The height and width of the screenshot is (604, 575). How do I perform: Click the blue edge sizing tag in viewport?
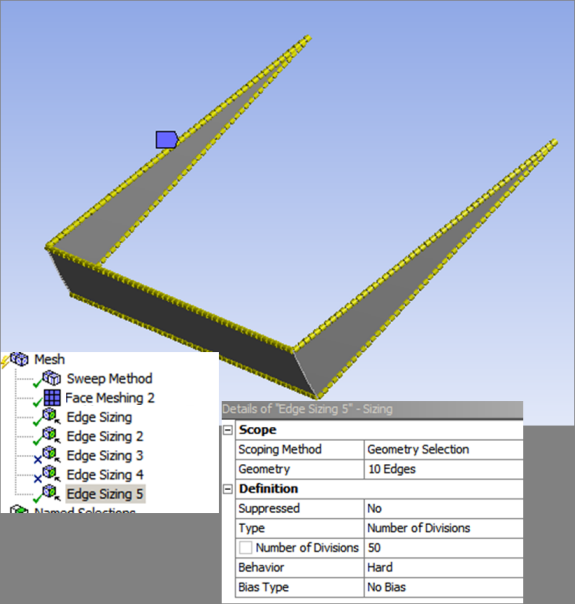tap(167, 139)
